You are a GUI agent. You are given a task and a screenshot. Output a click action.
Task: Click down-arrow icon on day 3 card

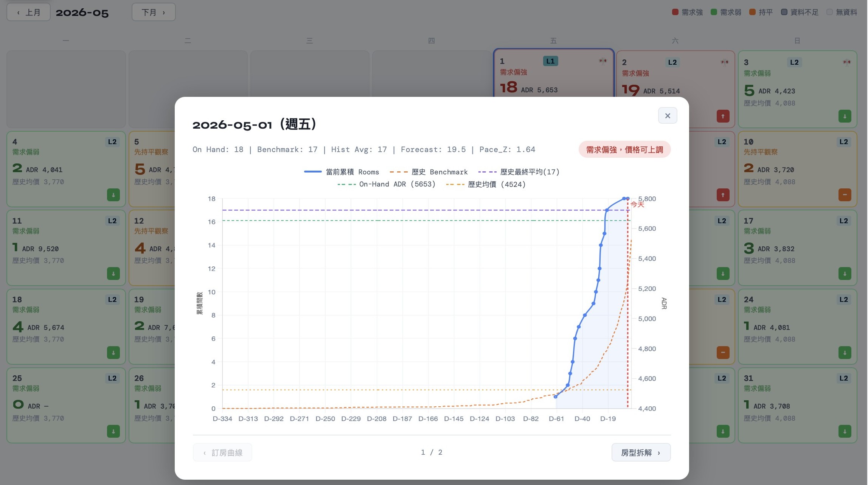845,116
